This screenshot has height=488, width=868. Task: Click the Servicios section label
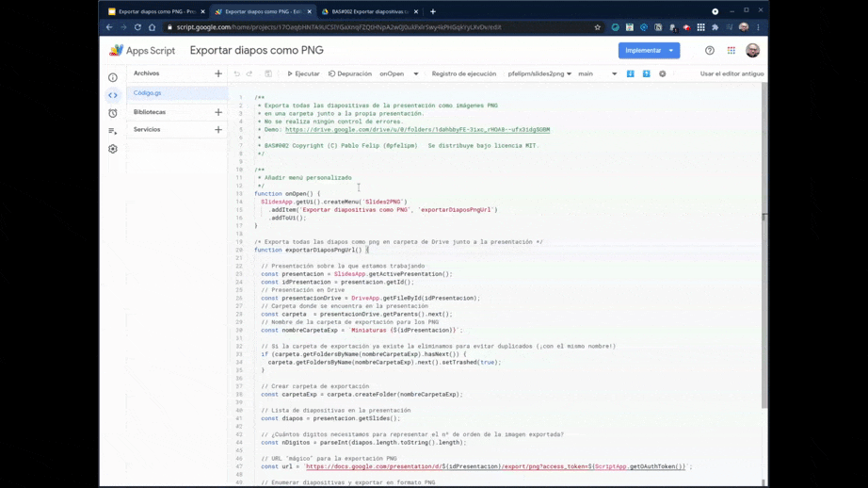click(147, 130)
